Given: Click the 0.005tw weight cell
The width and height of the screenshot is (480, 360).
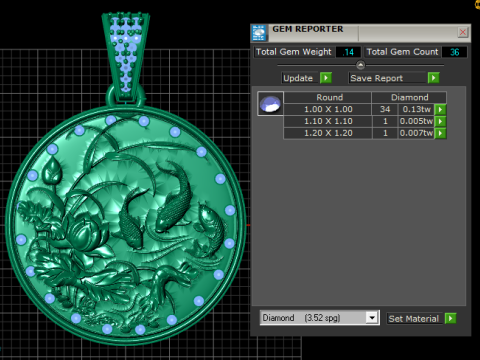Looking at the screenshot, I should click(417, 121).
